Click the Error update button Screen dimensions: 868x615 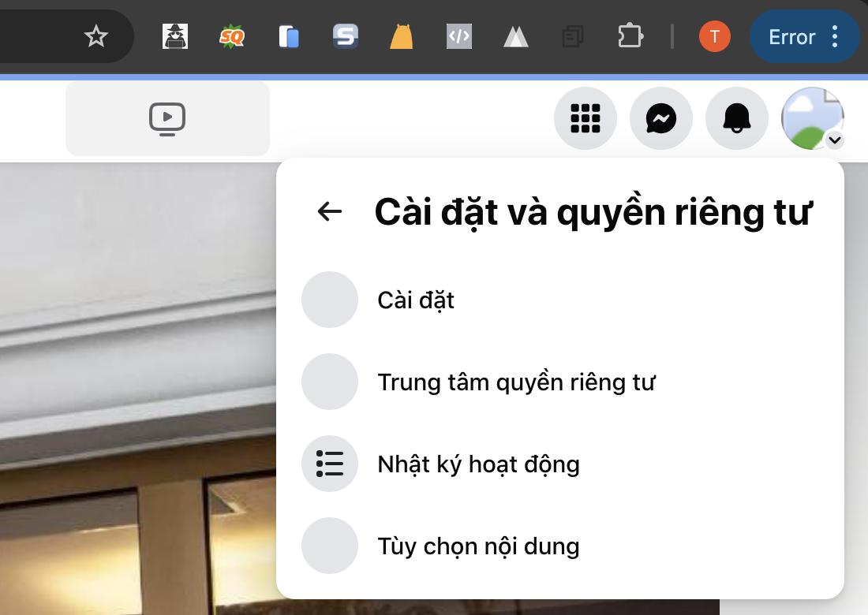click(791, 36)
